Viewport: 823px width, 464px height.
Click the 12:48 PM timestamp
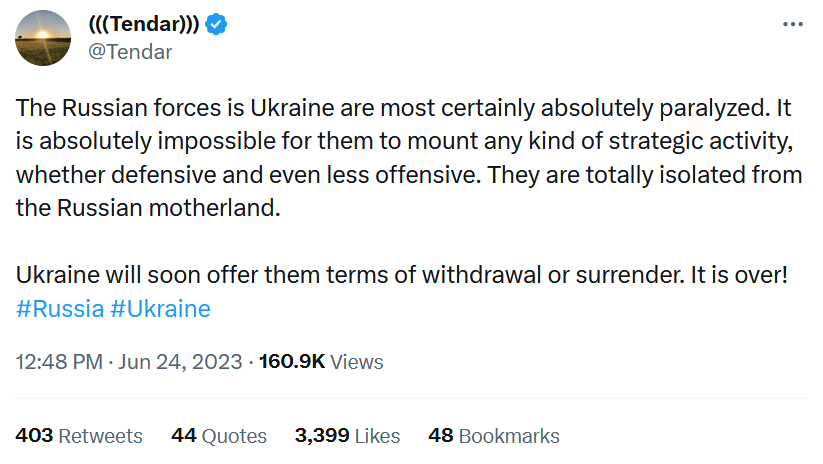[59, 362]
